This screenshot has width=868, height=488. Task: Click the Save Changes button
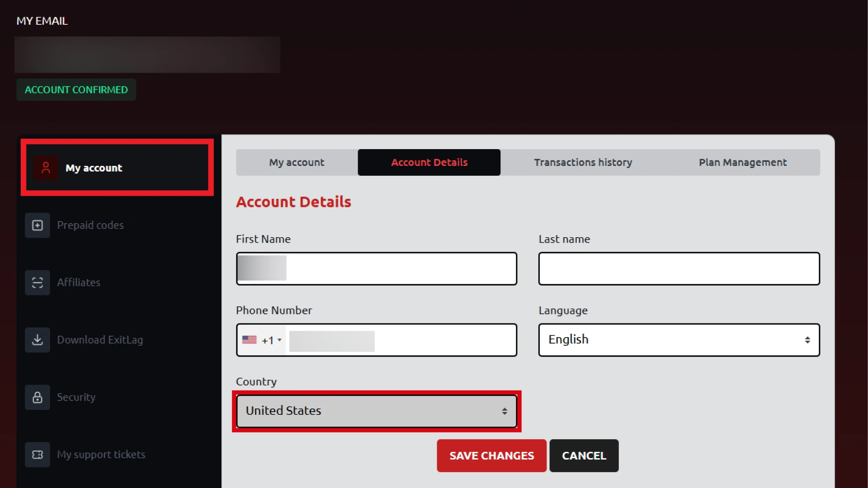click(491, 455)
